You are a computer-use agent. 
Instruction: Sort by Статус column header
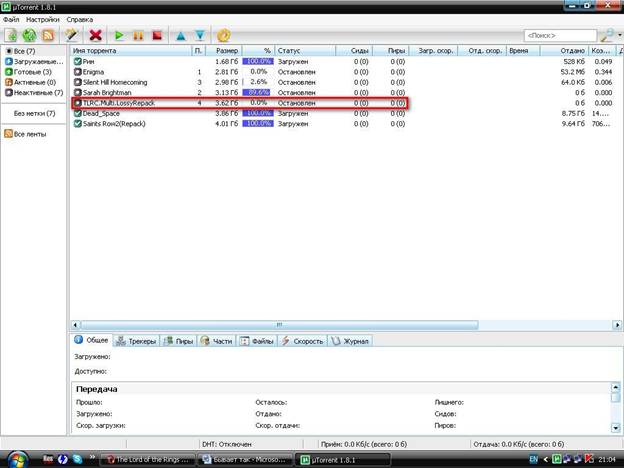[x=305, y=51]
